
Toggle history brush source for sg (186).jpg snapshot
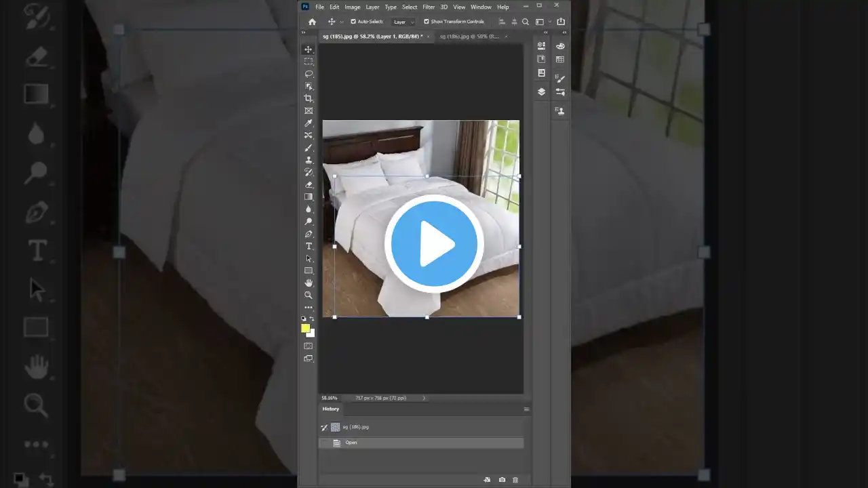pos(324,427)
